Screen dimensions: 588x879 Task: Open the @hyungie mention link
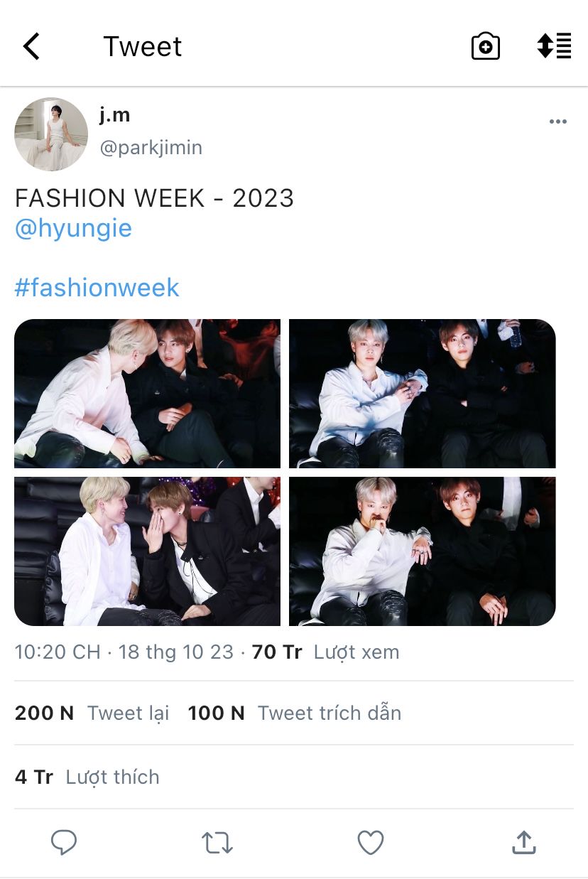pos(73,229)
